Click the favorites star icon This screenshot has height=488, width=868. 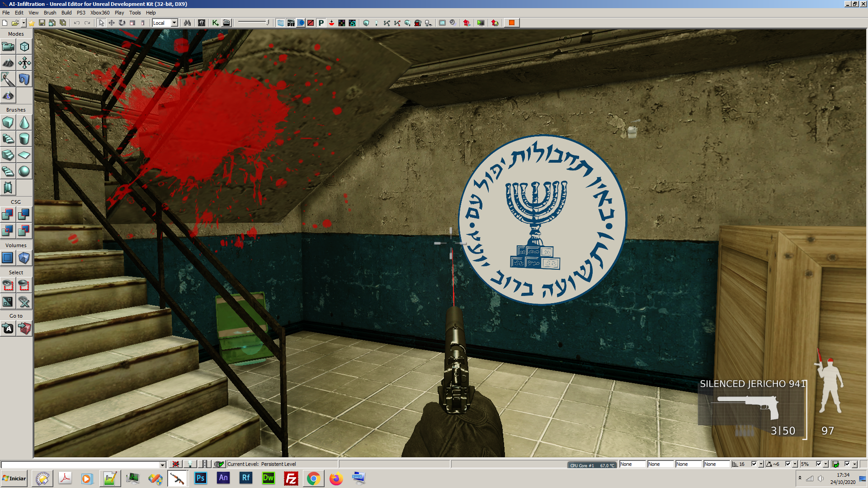point(32,23)
